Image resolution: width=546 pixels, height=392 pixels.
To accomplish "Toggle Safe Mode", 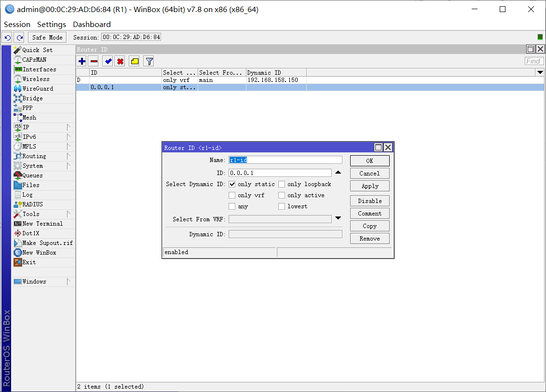I will point(47,37).
